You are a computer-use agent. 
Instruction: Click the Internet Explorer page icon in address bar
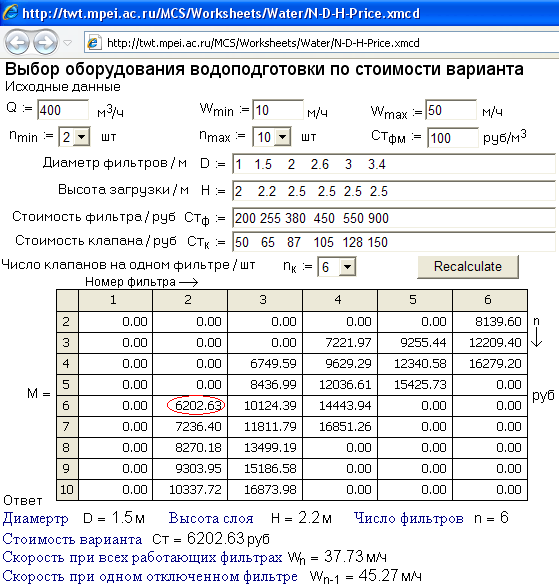(94, 43)
